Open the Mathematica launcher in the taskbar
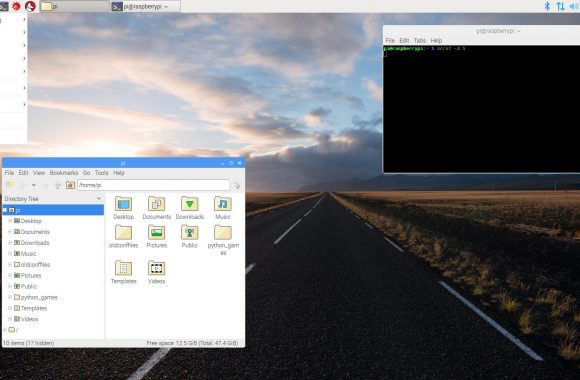 (16, 6)
